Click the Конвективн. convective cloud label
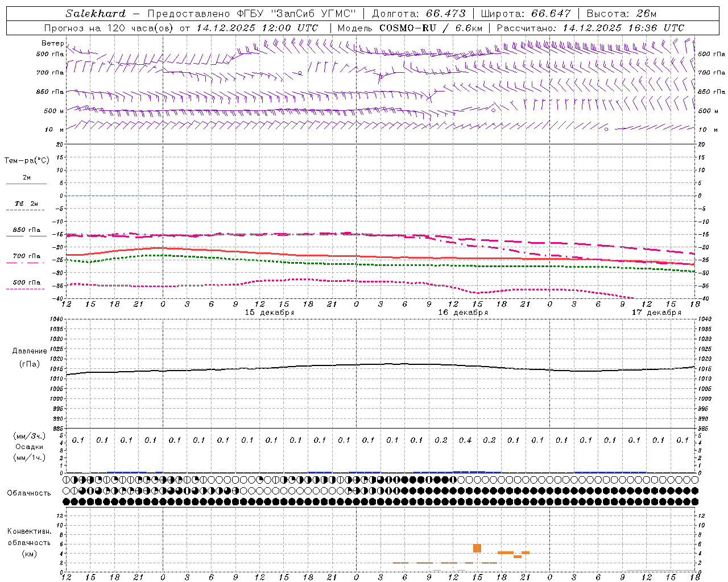The height and width of the screenshot is (582, 728). tap(29, 531)
